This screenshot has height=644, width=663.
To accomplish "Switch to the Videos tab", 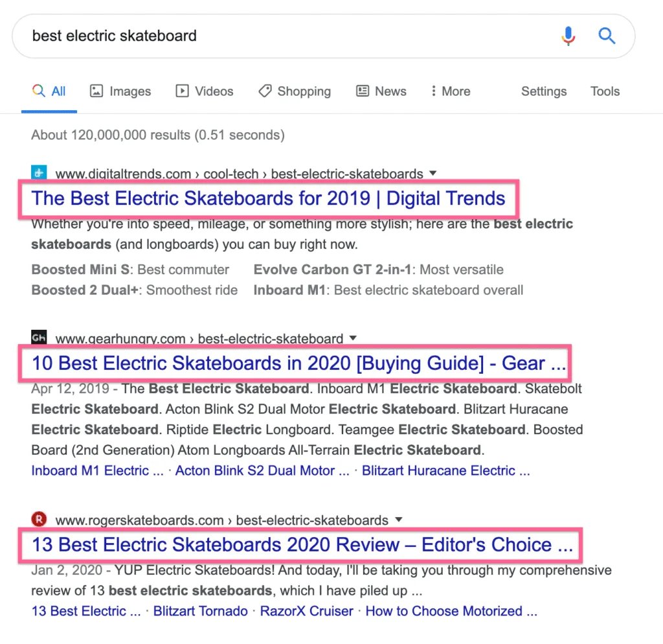I will coord(205,91).
